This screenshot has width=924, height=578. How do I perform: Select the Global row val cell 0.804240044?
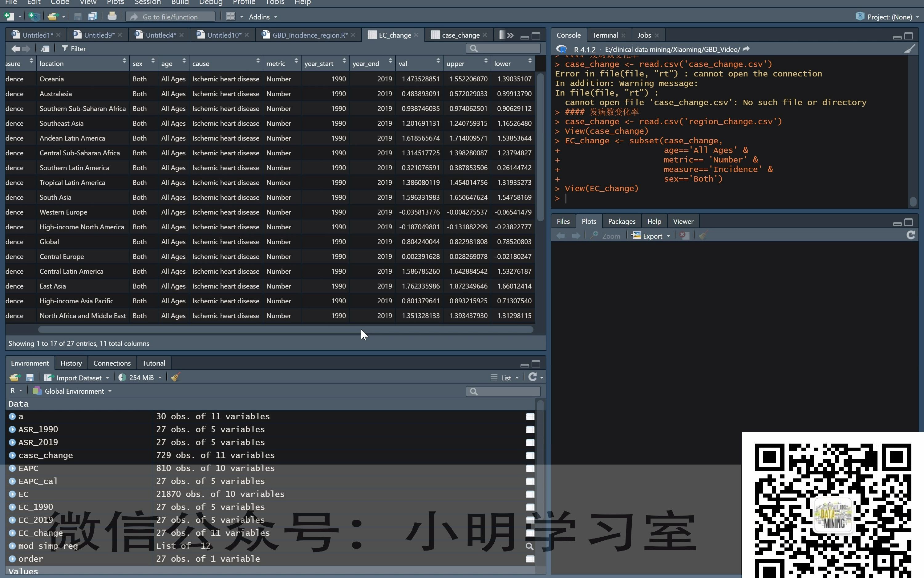point(419,242)
